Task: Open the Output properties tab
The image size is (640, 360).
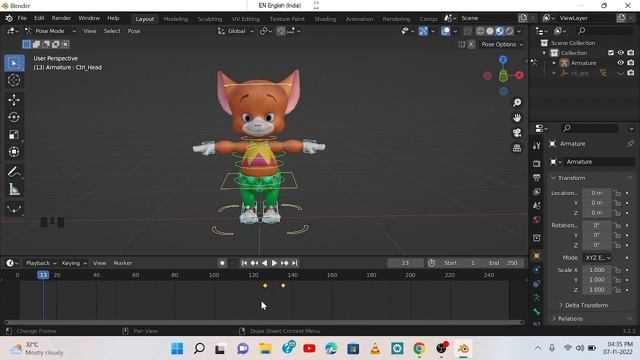Action: [x=537, y=178]
